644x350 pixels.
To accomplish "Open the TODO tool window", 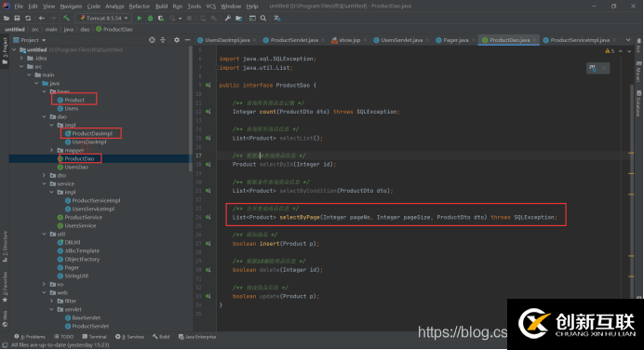I will click(63, 337).
